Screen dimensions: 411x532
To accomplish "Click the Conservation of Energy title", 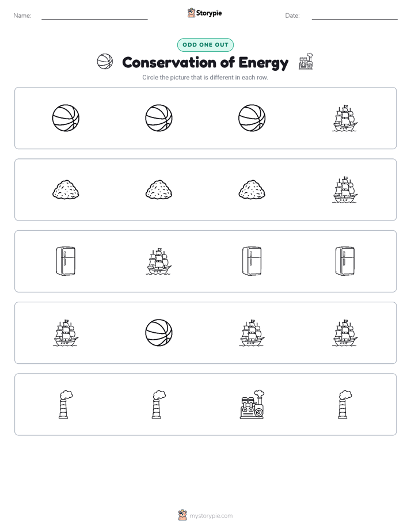I will point(205,62).
